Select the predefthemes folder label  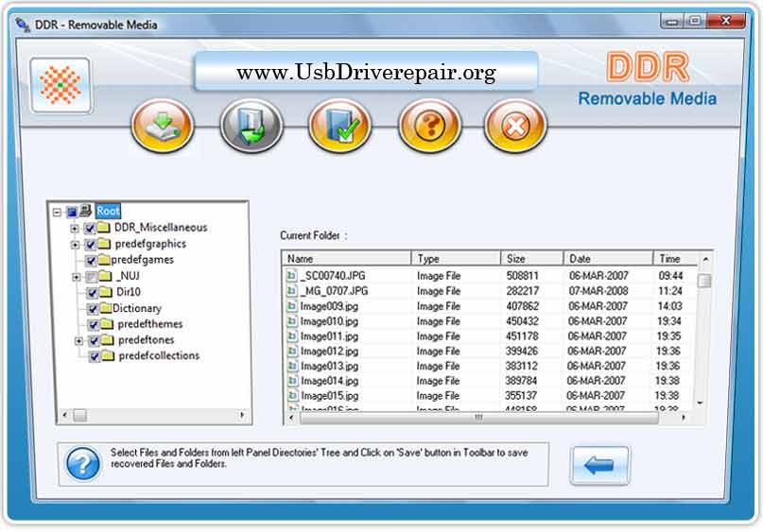pyautogui.click(x=150, y=324)
